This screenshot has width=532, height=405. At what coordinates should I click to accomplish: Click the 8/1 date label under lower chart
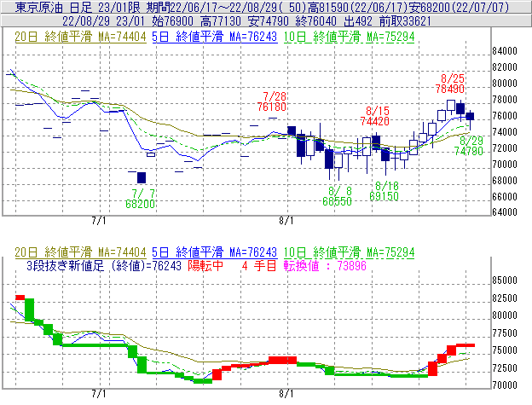(x=286, y=394)
